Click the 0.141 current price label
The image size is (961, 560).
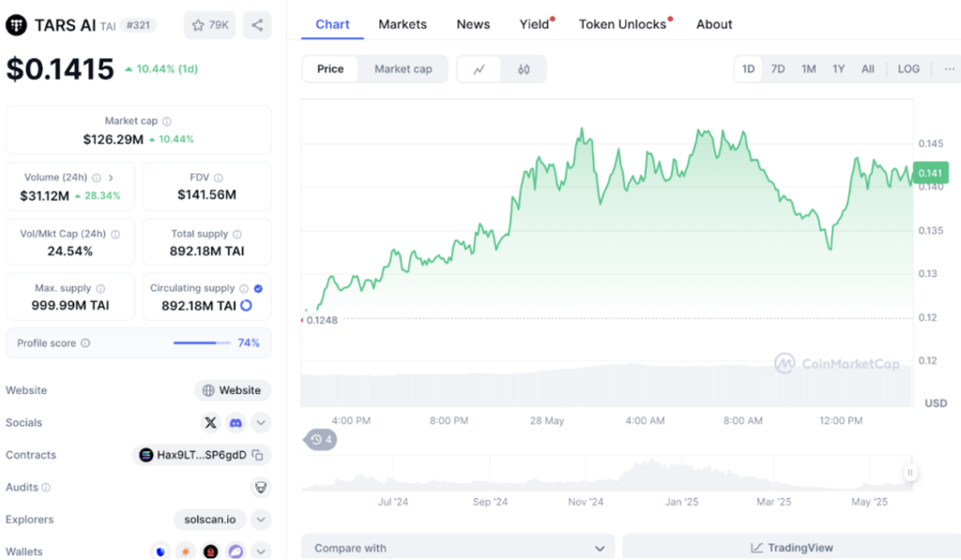(x=930, y=174)
